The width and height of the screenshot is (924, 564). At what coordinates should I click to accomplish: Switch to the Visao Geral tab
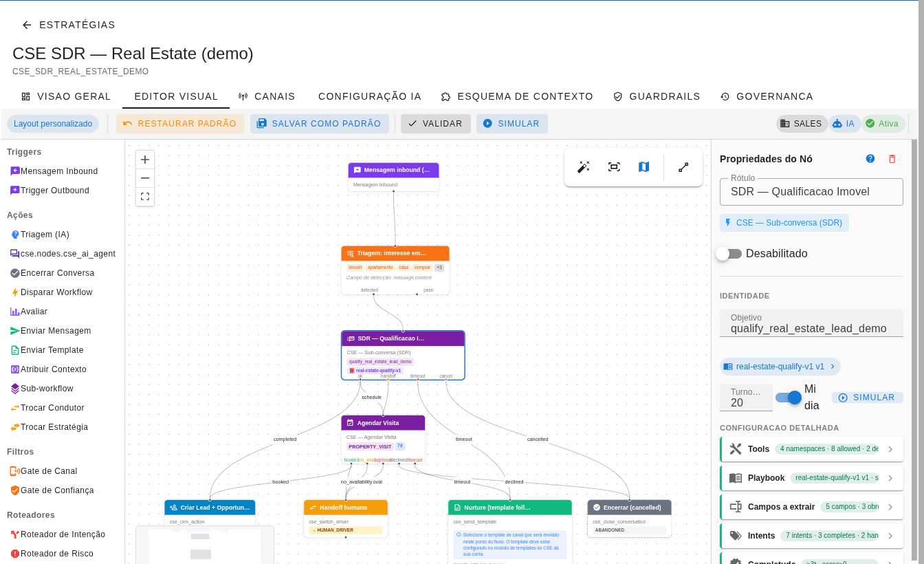66,96
